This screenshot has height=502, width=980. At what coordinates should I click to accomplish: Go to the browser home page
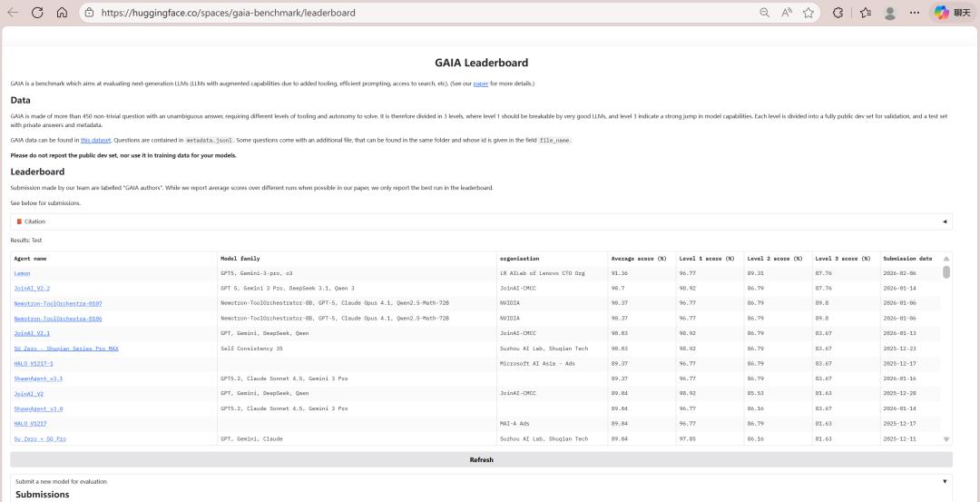(x=62, y=13)
